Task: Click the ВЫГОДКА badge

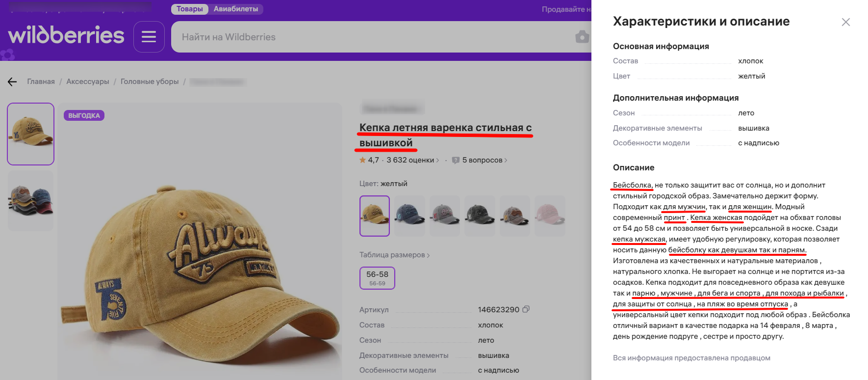Action: pyautogui.click(x=84, y=115)
